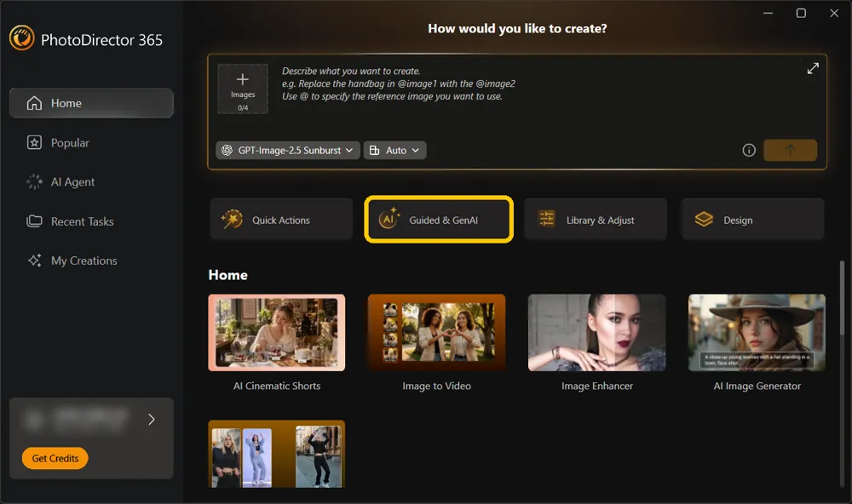Image resolution: width=852 pixels, height=504 pixels.
Task: Select the Guided & GenAI tab
Action: (439, 220)
